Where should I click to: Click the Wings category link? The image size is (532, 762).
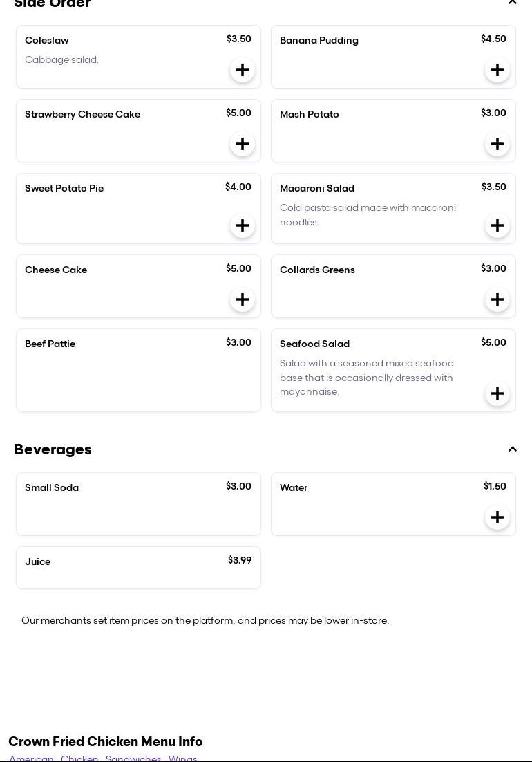point(183,758)
